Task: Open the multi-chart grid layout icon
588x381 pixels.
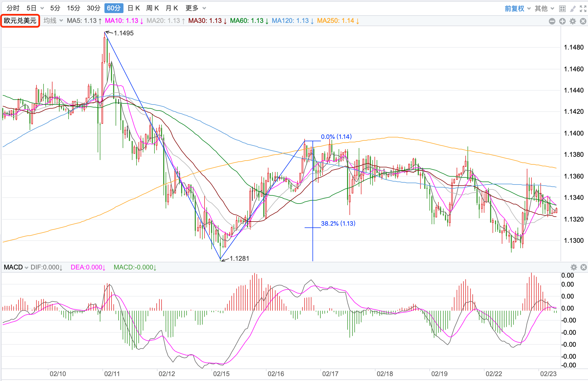Action: click(x=562, y=9)
